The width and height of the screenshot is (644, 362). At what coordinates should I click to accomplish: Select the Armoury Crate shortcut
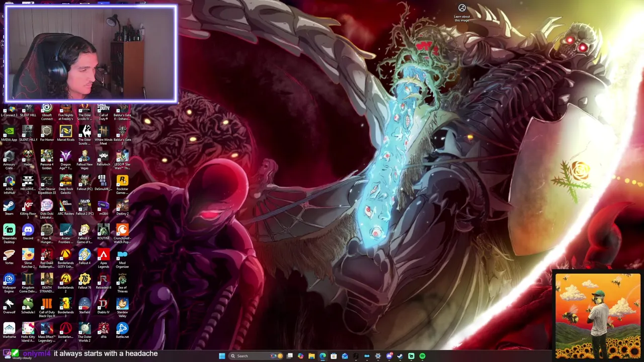pyautogui.click(x=9, y=160)
